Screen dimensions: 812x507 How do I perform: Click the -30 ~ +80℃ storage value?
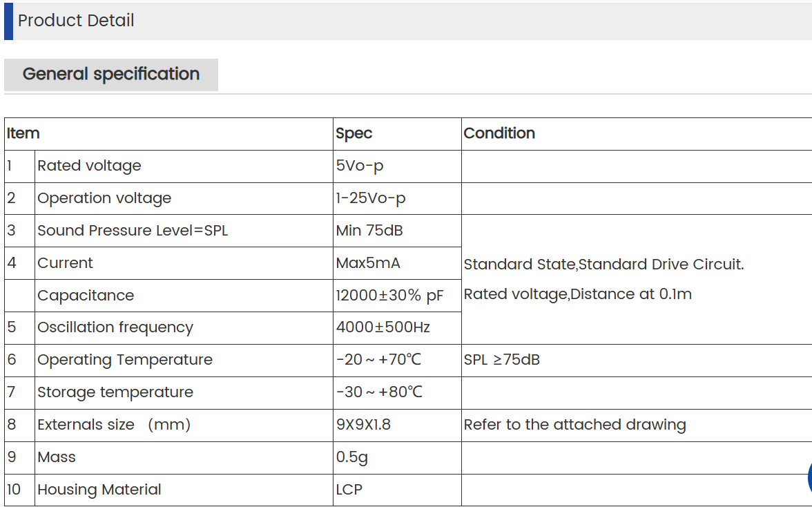[x=379, y=392]
